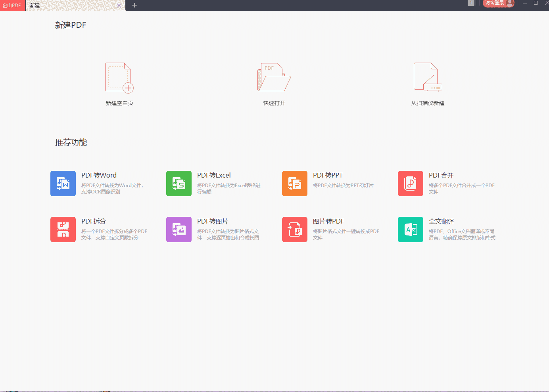Select the PDF拆分 split tool icon
Screen dimensions: 549x392
[63, 229]
